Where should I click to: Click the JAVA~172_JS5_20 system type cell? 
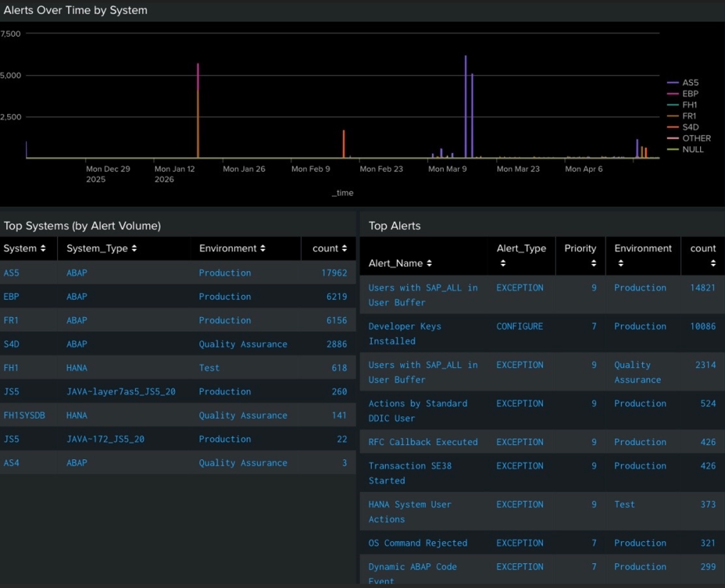tap(105, 439)
